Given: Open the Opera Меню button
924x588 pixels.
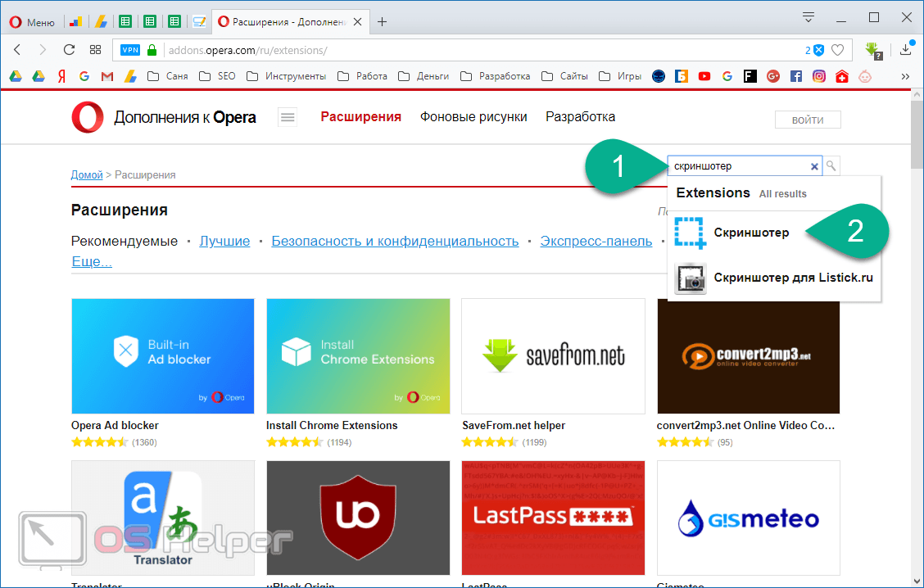Looking at the screenshot, I should [32, 22].
